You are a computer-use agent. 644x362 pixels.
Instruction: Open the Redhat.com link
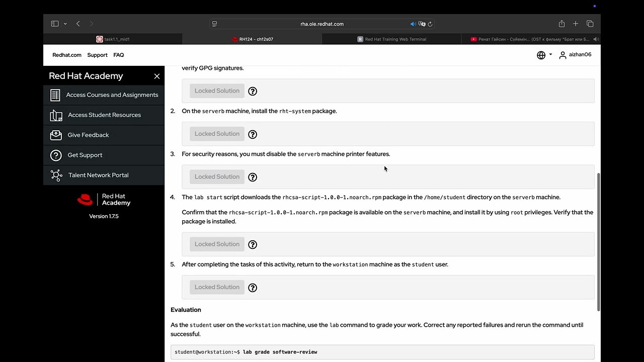click(67, 55)
